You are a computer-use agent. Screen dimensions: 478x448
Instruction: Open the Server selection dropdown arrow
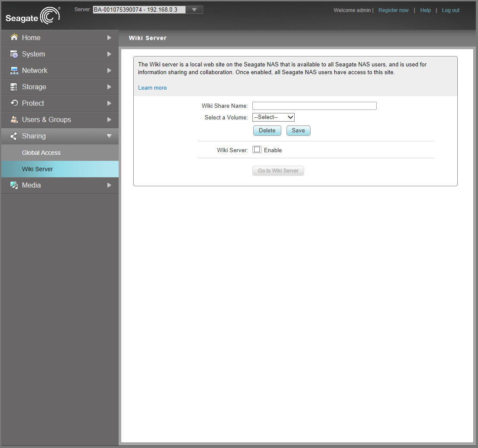[x=194, y=10]
